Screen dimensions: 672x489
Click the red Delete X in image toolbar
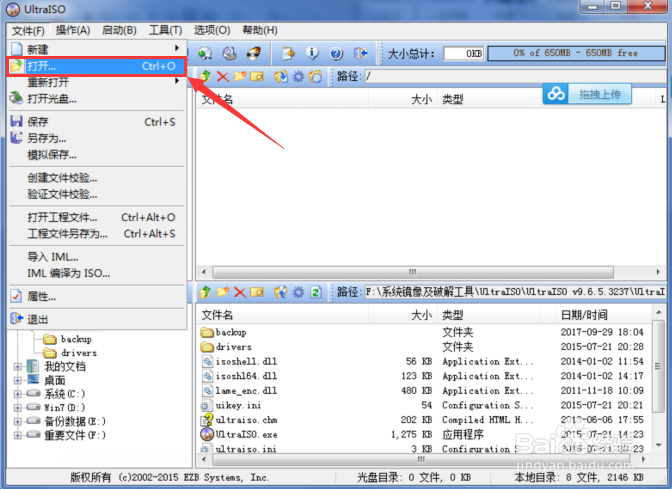(x=222, y=76)
